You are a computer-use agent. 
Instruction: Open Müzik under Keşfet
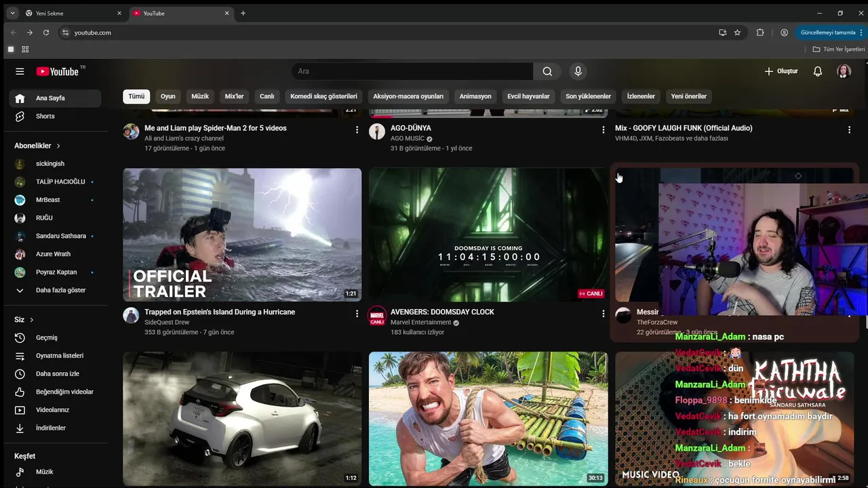tap(55, 472)
